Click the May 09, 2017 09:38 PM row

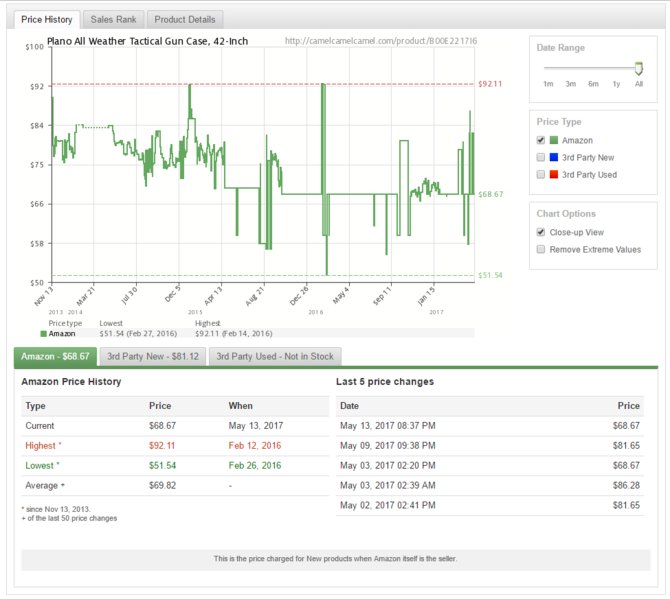click(490, 446)
